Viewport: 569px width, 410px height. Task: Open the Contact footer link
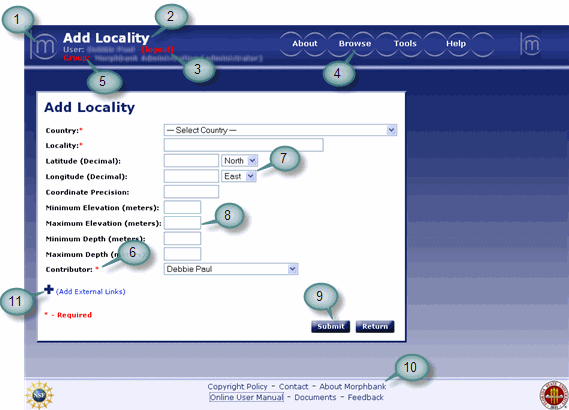click(293, 387)
